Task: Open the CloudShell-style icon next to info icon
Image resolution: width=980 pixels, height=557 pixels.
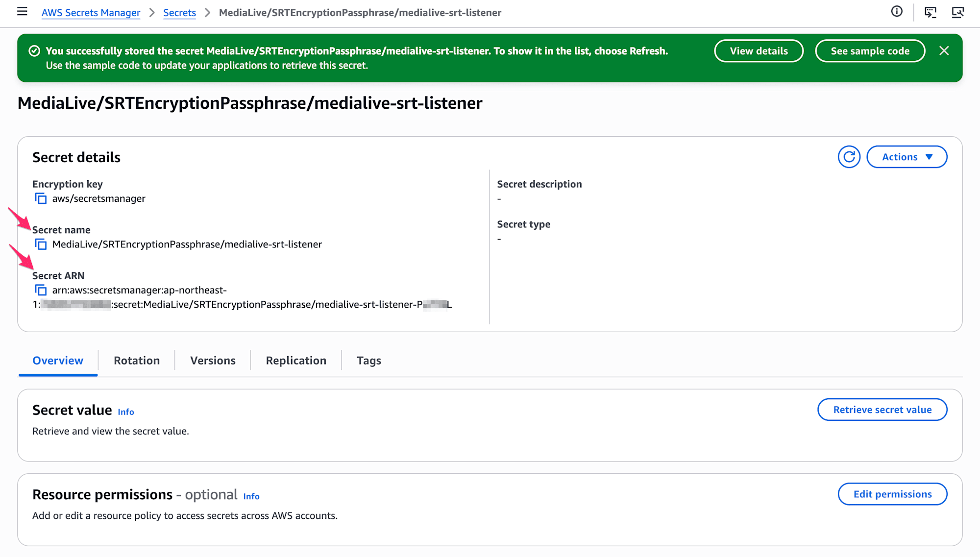Action: [x=930, y=12]
